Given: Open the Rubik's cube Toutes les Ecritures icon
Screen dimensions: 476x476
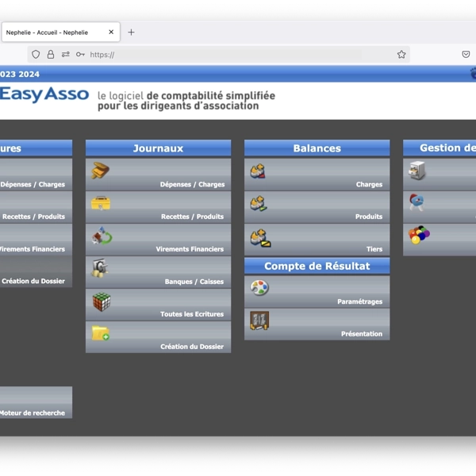Looking at the screenshot, I should click(x=102, y=301).
